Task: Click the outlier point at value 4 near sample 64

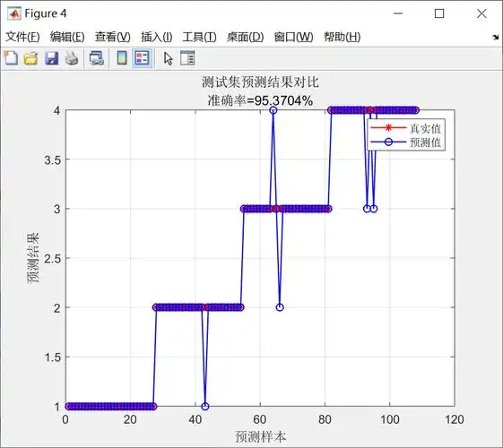Action: 273,110
